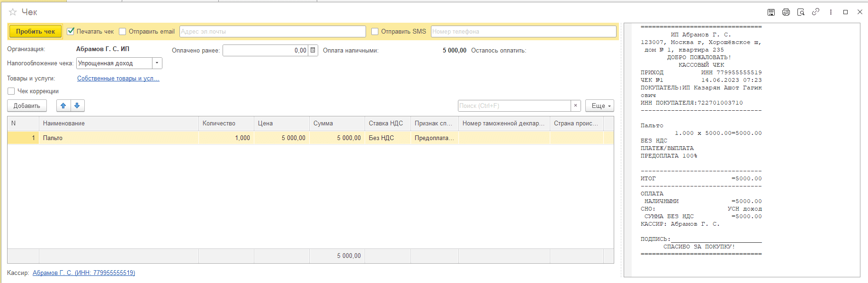This screenshot has height=283, width=868.
Task: Uncheck Печатать чек checkbox
Action: pyautogui.click(x=71, y=31)
